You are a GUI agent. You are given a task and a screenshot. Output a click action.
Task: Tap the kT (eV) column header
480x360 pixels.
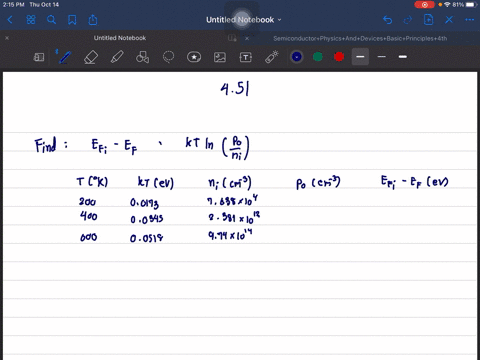tap(156, 182)
